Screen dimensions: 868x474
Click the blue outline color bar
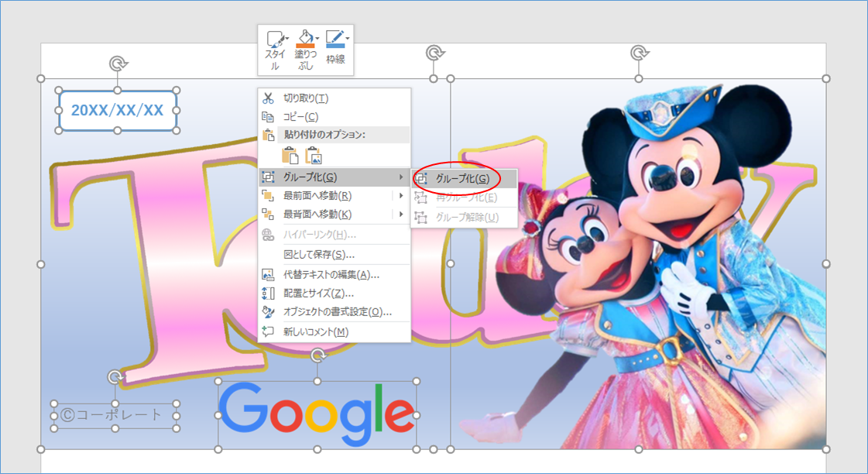[335, 46]
